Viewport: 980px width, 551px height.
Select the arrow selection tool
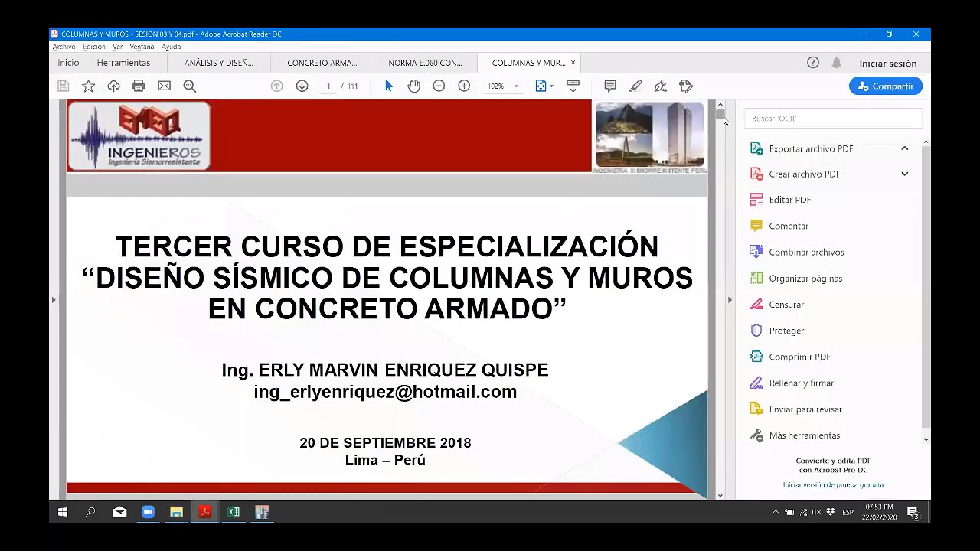click(x=389, y=86)
